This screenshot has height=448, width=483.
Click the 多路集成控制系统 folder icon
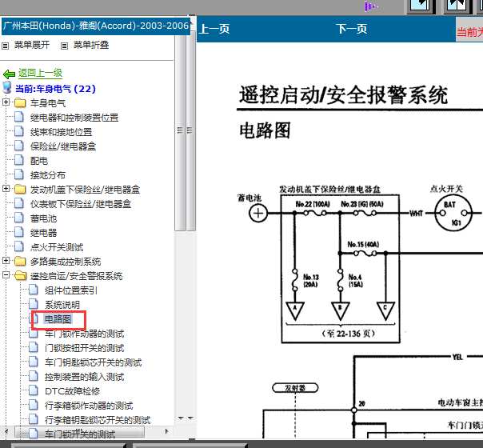pos(20,262)
